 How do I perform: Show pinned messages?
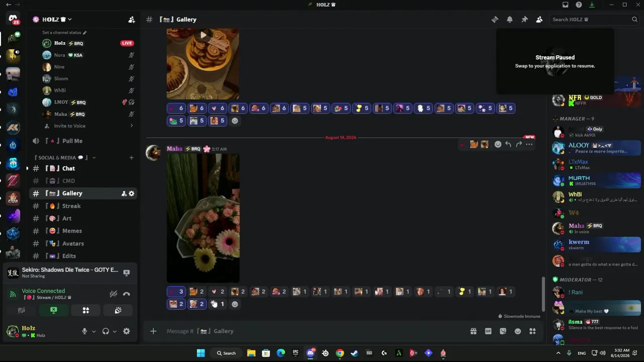pyautogui.click(x=524, y=19)
